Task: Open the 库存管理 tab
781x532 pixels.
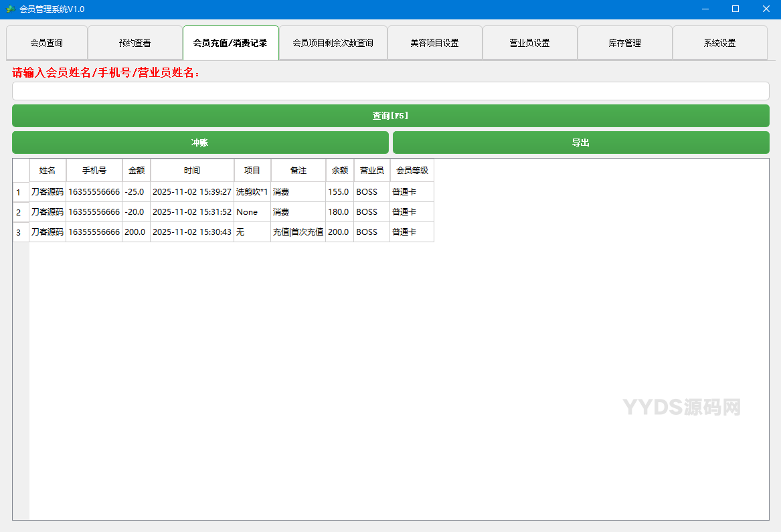Action: [x=624, y=42]
